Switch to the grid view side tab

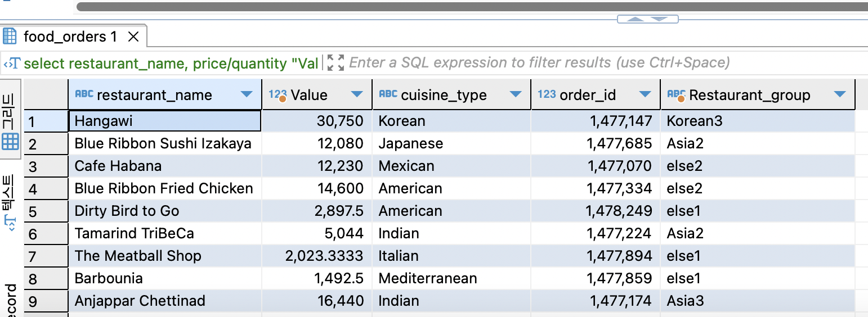click(10, 120)
